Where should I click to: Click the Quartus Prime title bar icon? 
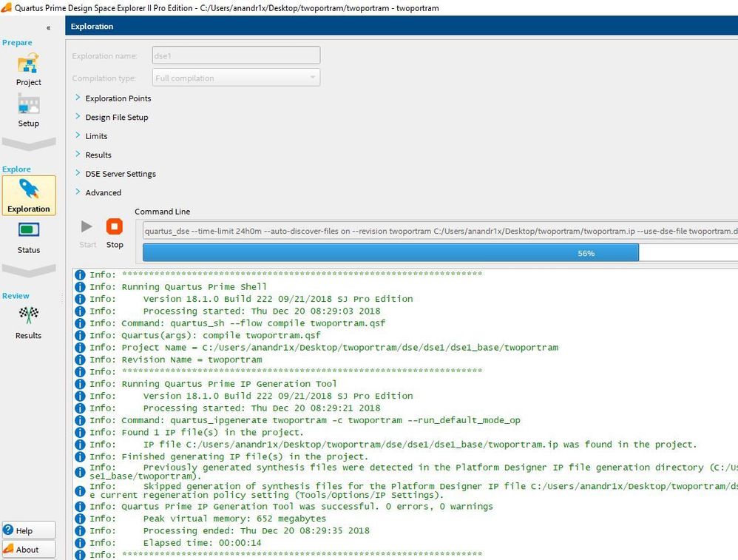click(x=7, y=7)
